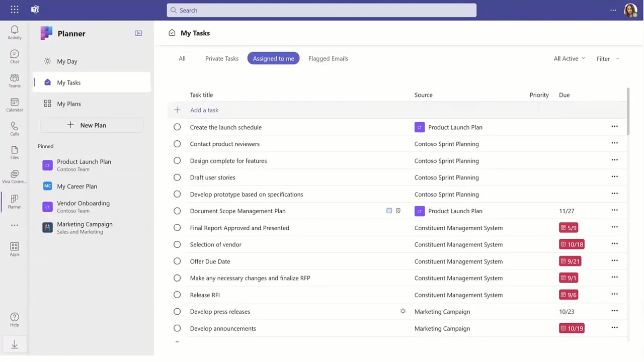Image resolution: width=644 pixels, height=362 pixels.
Task: Open Teams in the left rail
Action: pos(15,80)
